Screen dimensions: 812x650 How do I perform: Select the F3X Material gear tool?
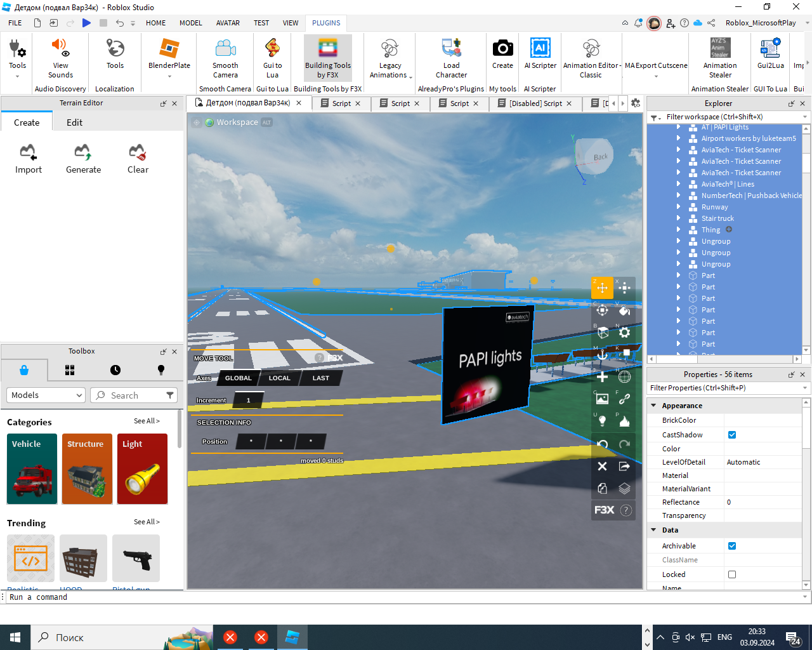624,332
